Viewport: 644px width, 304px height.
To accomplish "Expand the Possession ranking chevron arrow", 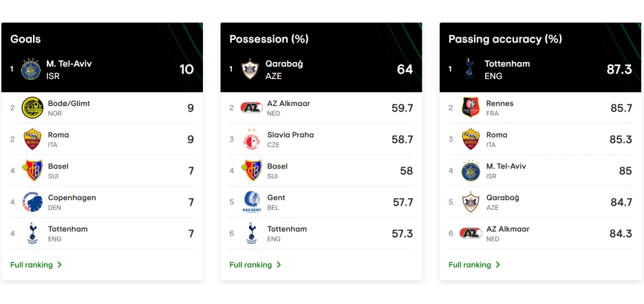I will 279,265.
